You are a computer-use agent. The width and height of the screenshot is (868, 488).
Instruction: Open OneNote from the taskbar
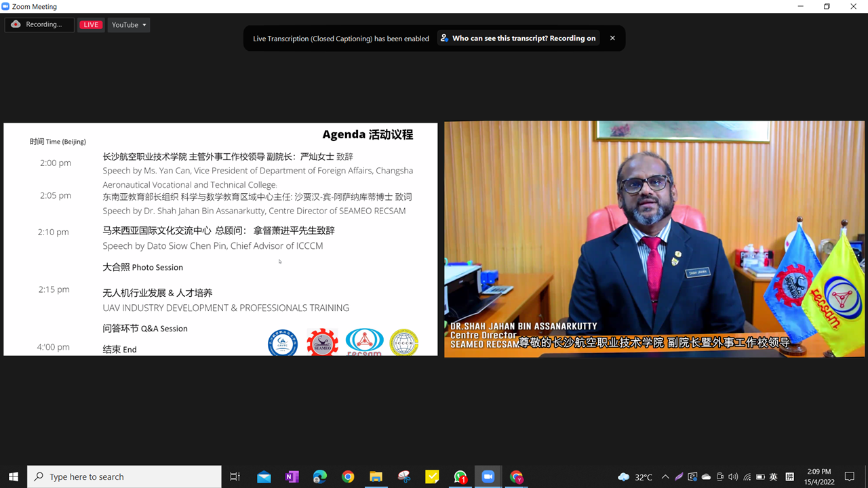pos(292,476)
